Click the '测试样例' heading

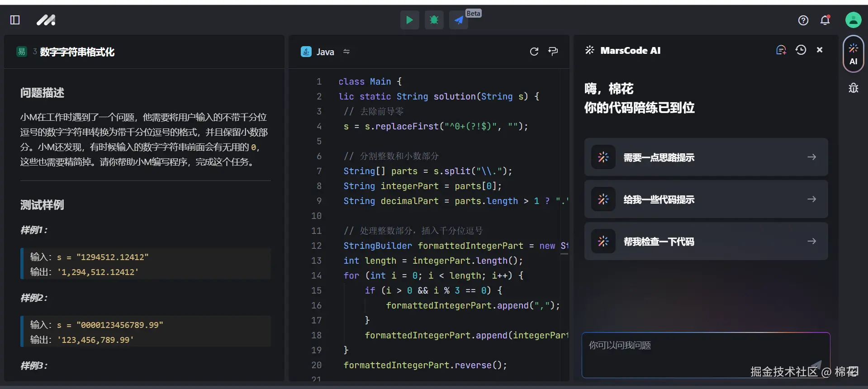tap(42, 205)
